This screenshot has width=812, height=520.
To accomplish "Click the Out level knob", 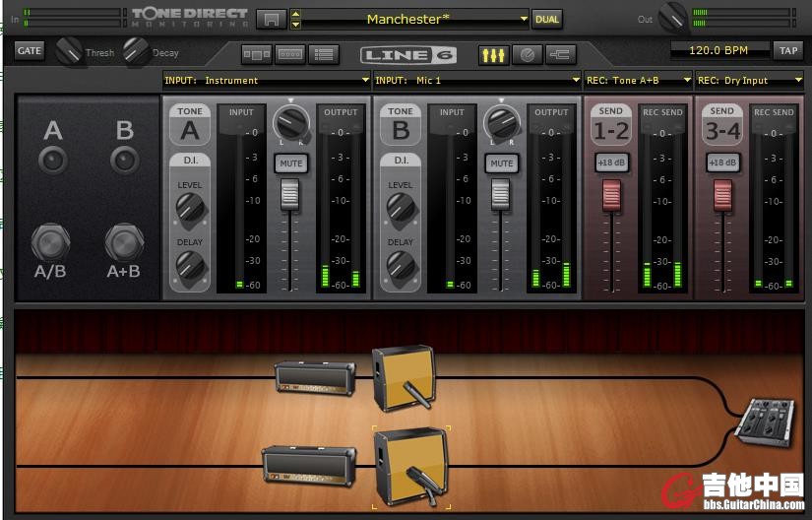I will (x=673, y=17).
